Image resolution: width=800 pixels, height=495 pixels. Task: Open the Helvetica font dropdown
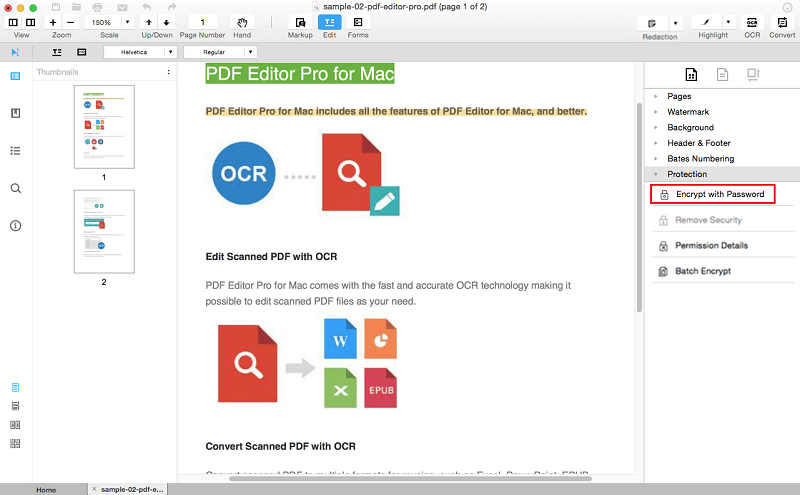(140, 52)
